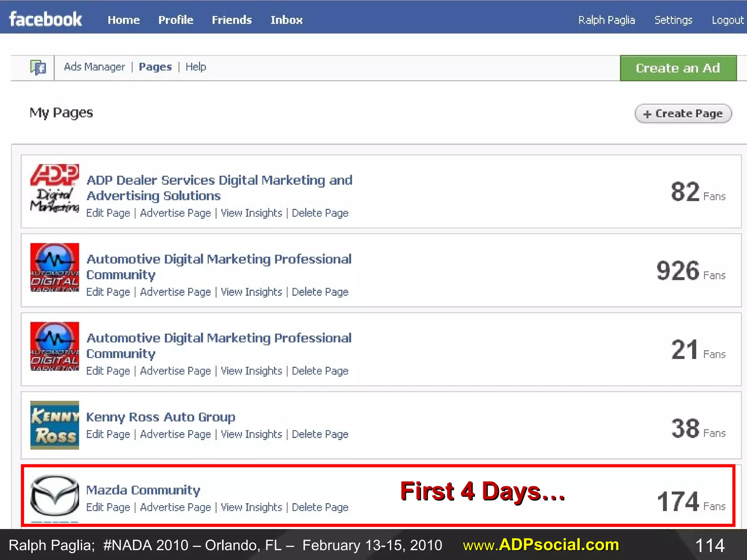The width and height of the screenshot is (747, 560).
Task: Open the 926-fan Automotive Digital Marketing title
Action: pos(219,267)
